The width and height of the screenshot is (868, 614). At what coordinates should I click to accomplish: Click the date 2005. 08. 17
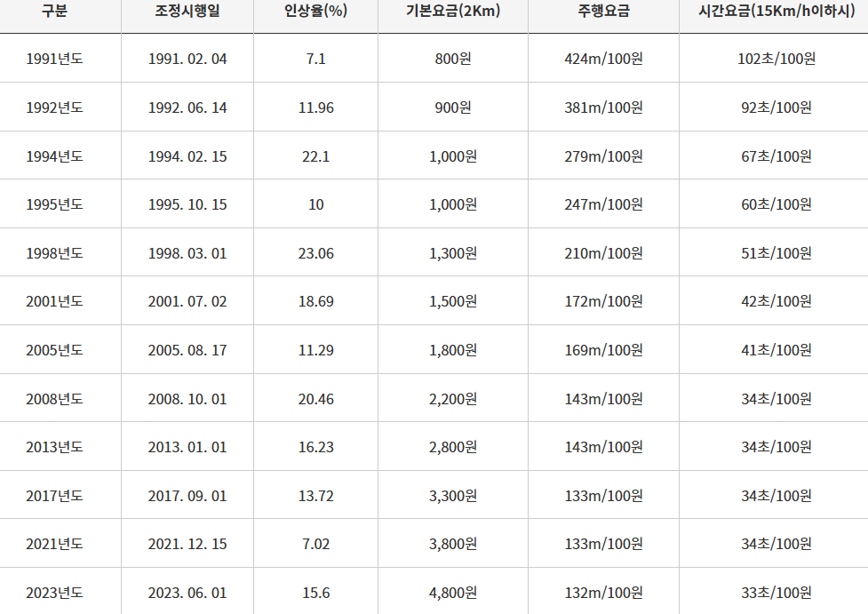coord(187,350)
